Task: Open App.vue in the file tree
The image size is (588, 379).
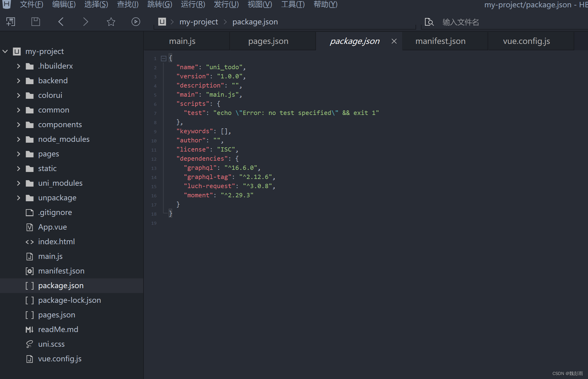Action: tap(52, 227)
